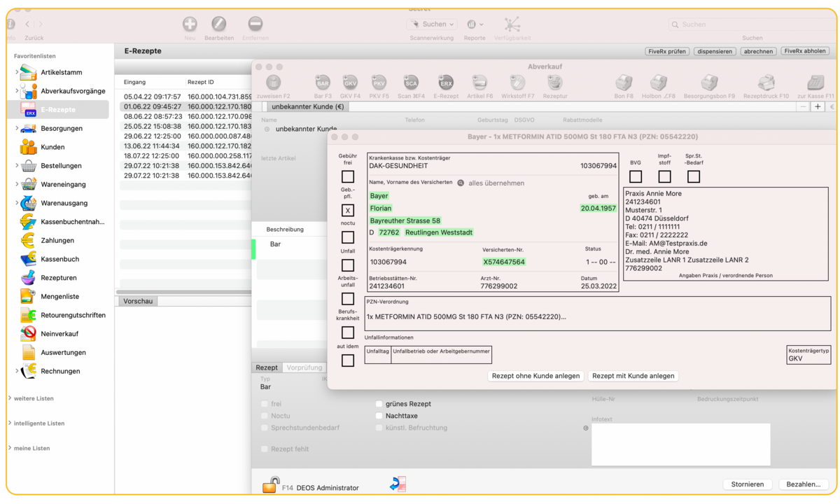Open the Reporte dropdown

(x=475, y=24)
